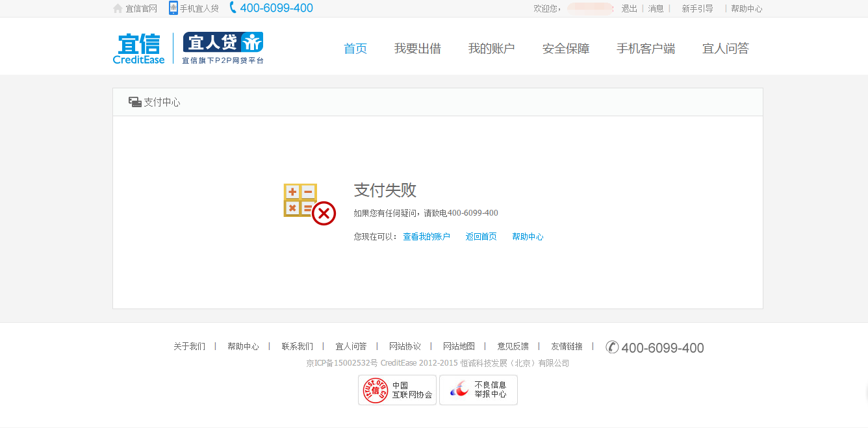Open 网站地图 footer link
Image resolution: width=868 pixels, height=428 pixels.
click(459, 347)
